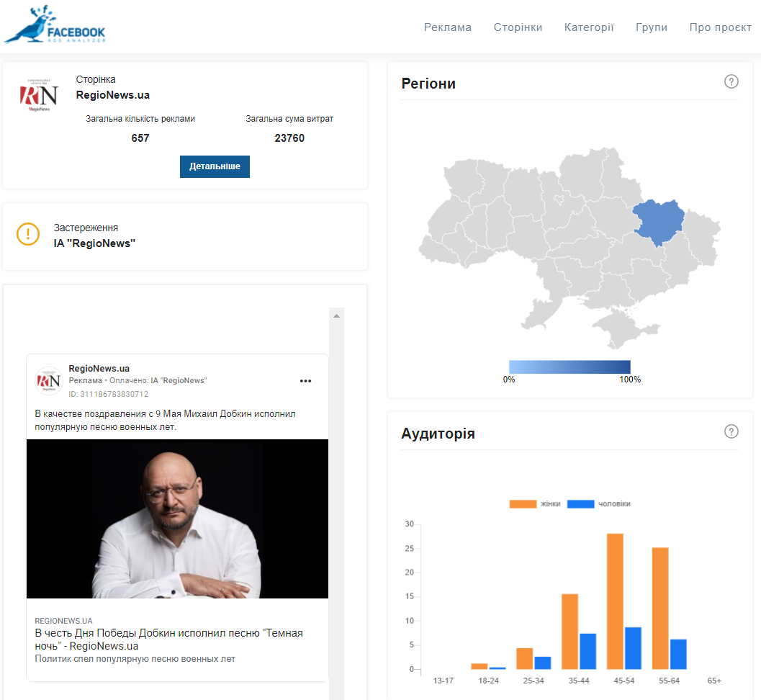The height and width of the screenshot is (700, 761).
Task: Click the RegioNews avatar in the ad post
Action: coord(49,381)
